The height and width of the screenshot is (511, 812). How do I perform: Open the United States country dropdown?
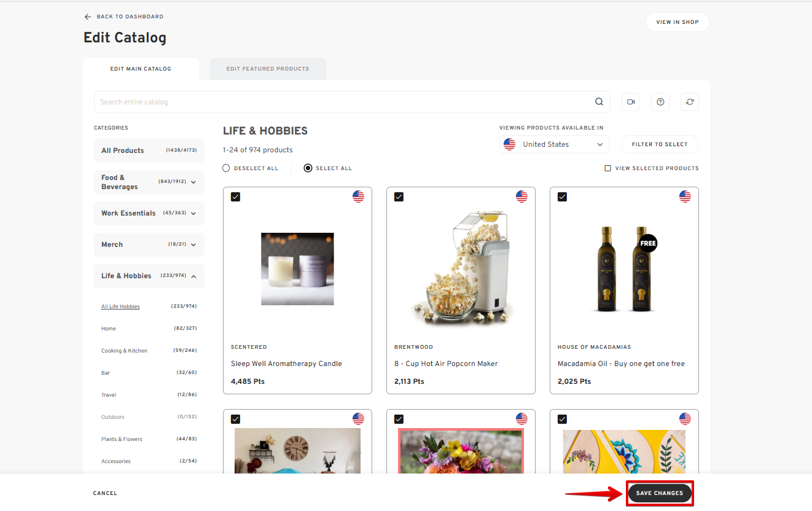pos(554,144)
